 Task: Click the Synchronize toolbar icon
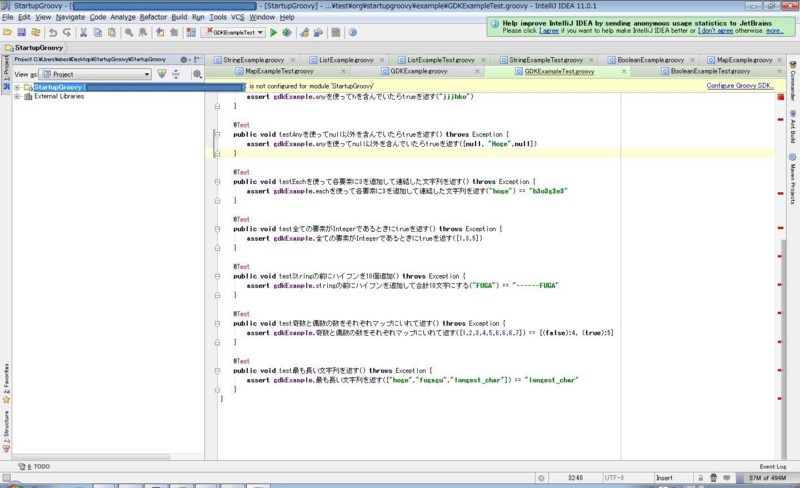click(x=36, y=32)
